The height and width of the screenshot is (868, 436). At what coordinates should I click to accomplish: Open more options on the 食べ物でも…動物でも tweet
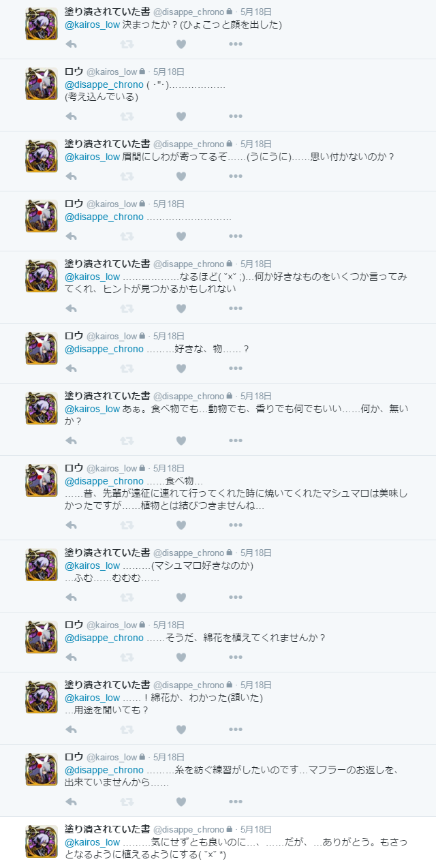[236, 441]
